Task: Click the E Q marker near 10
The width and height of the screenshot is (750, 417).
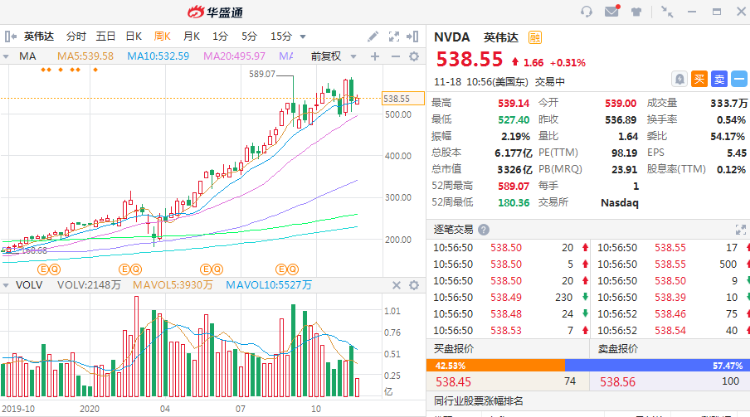Action: tap(287, 270)
